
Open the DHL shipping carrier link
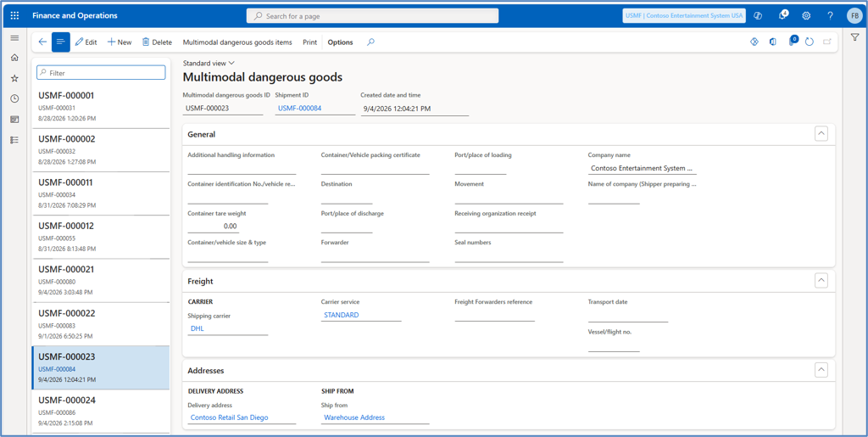[197, 328]
